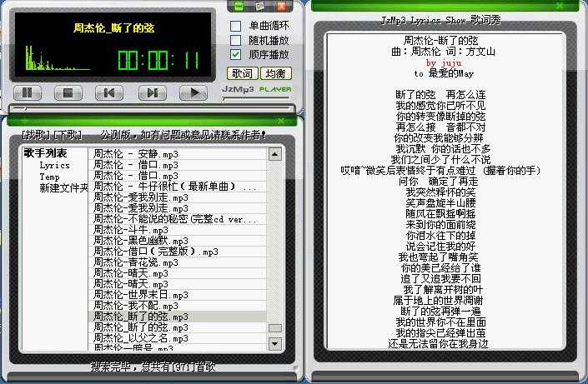Click status text 搜索完毕,总共有[971]首歌
The height and width of the screenshot is (384, 588).
click(x=153, y=367)
